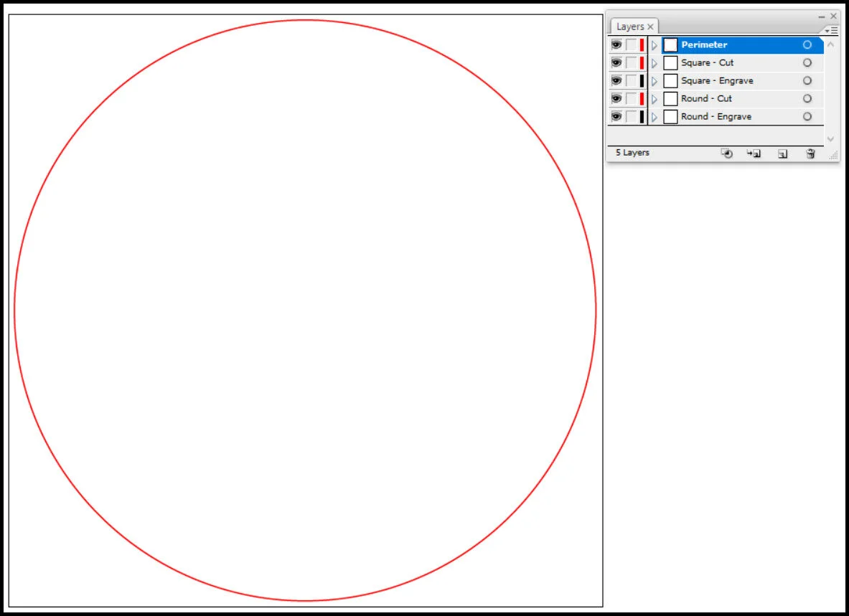Toggle lock on the Square - Cut layer
Viewport: 849px width, 616px height.
click(632, 62)
